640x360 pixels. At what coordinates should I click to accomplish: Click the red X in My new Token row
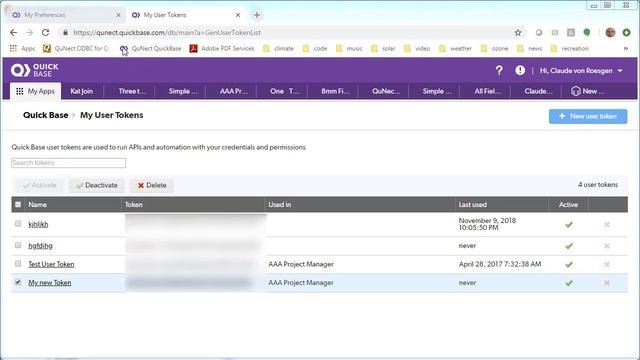[607, 283]
